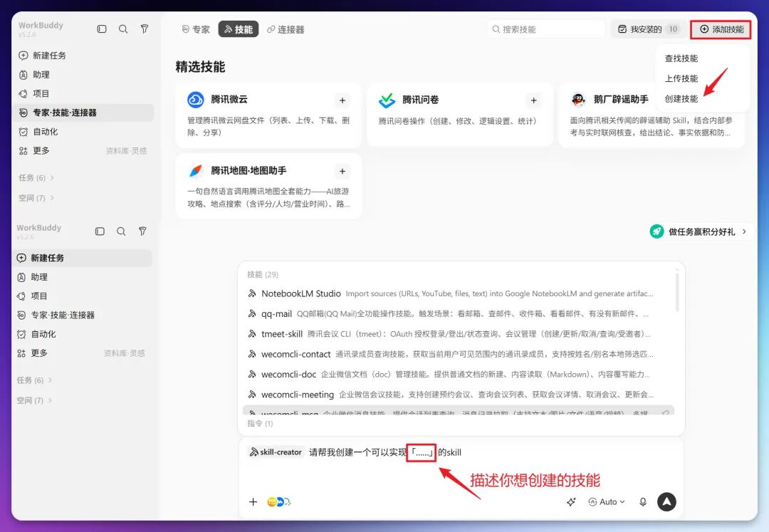Click the microphone voice input icon
Image resolution: width=769 pixels, height=532 pixels.
point(643,501)
